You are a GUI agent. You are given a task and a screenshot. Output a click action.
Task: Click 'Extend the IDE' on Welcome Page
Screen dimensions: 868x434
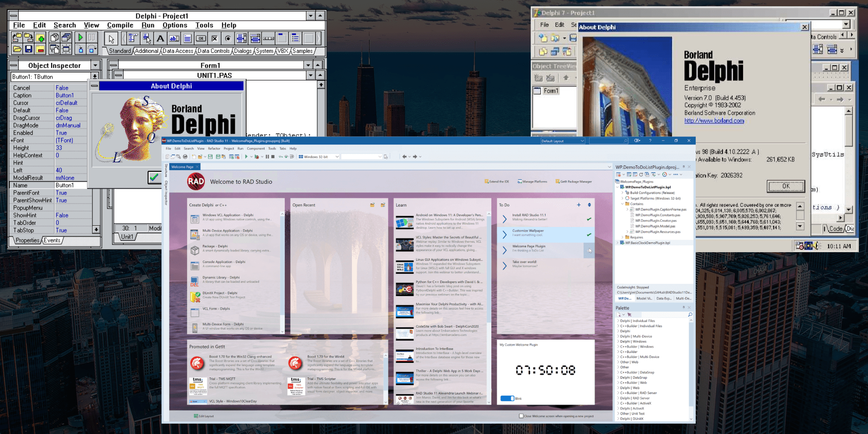click(x=496, y=181)
